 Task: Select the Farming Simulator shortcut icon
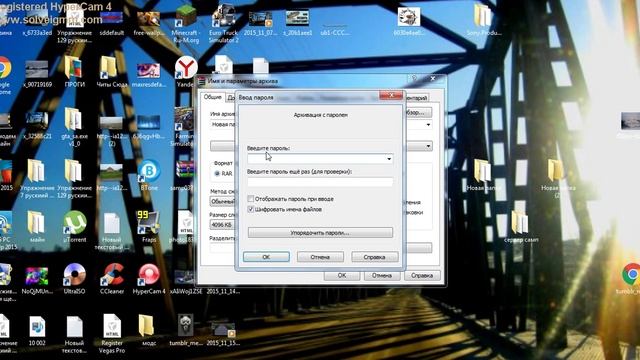point(184,120)
